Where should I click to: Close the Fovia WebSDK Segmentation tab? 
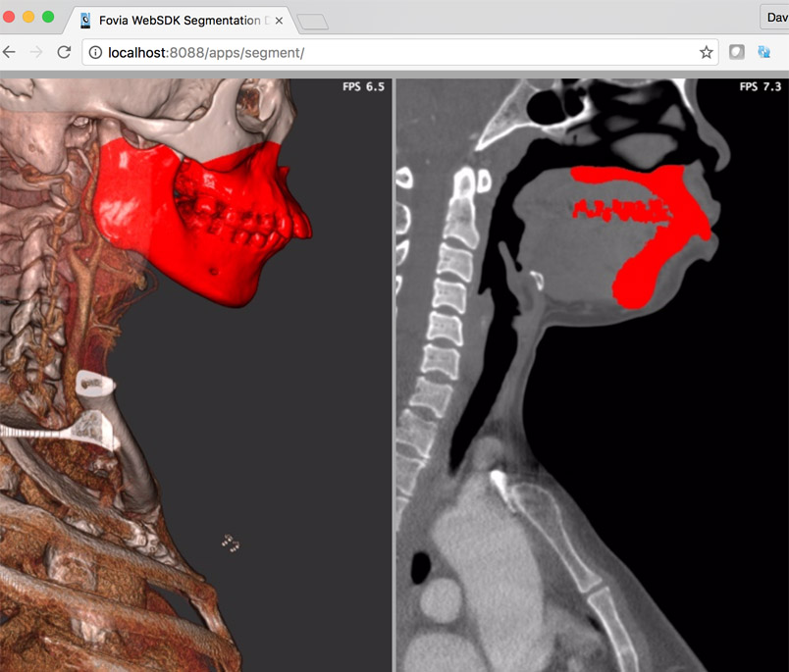pos(280,21)
